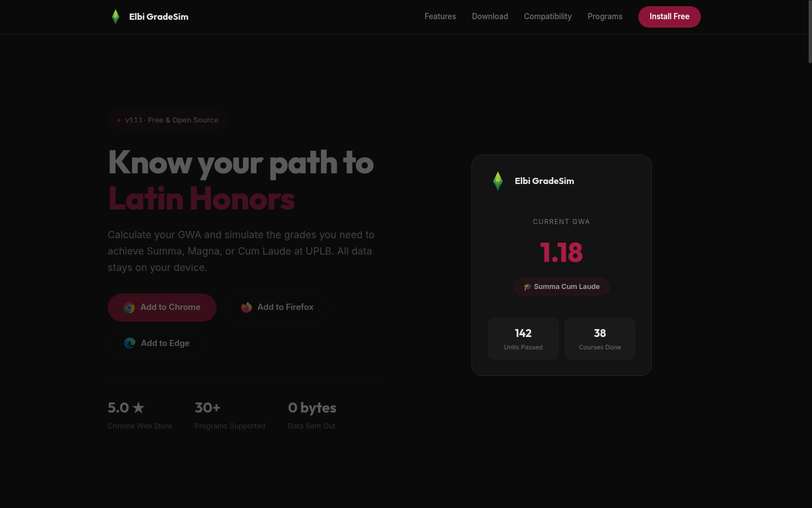Open the Programs nav link
The image size is (812, 508).
tap(605, 16)
